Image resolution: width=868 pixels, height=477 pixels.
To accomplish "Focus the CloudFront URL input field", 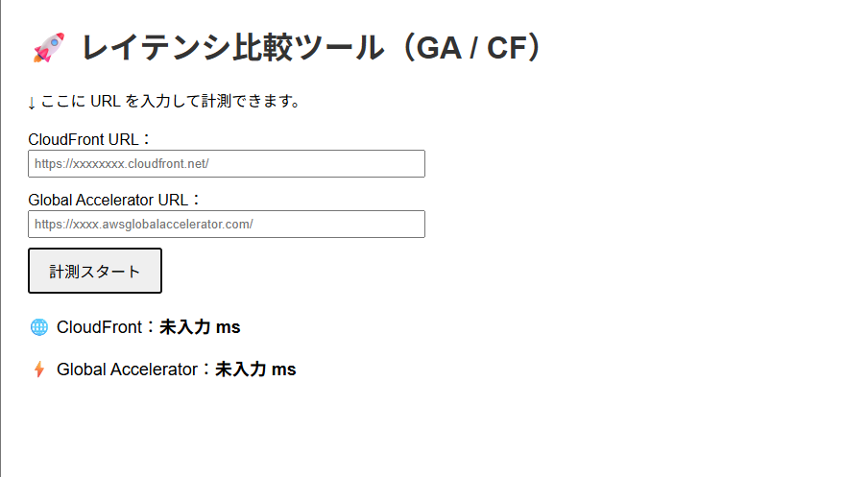I will [x=227, y=164].
